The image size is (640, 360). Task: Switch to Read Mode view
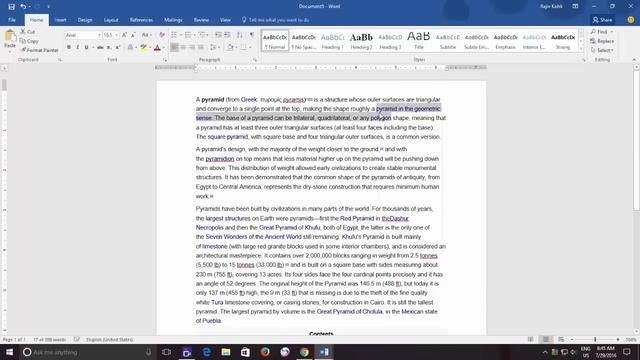530,340
